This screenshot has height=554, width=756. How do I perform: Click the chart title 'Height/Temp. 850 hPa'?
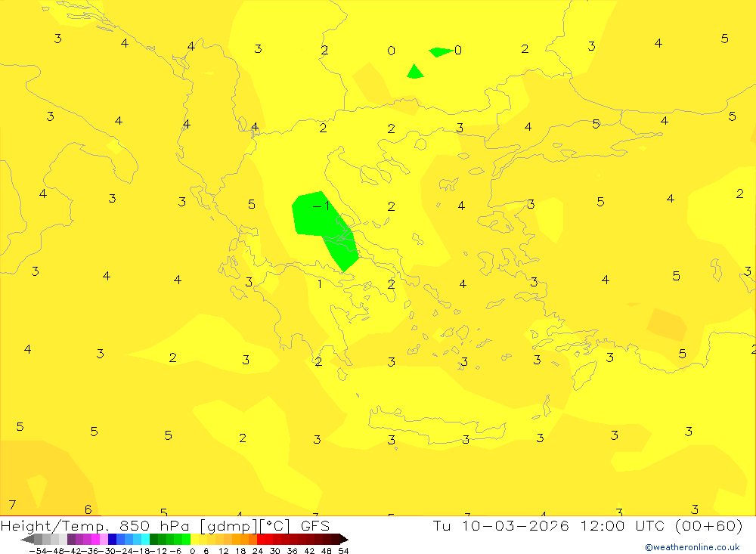[95, 526]
